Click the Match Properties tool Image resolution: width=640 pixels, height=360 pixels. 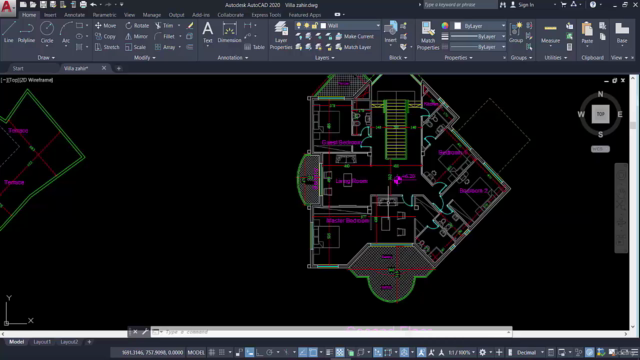pos(428,36)
